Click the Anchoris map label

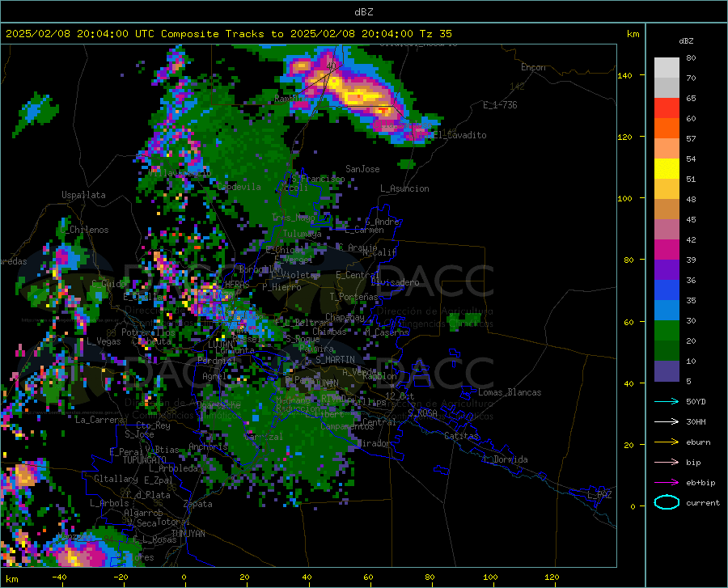[x=208, y=446]
